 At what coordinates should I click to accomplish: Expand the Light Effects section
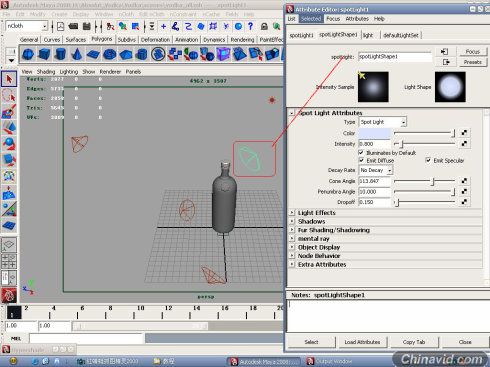click(292, 212)
